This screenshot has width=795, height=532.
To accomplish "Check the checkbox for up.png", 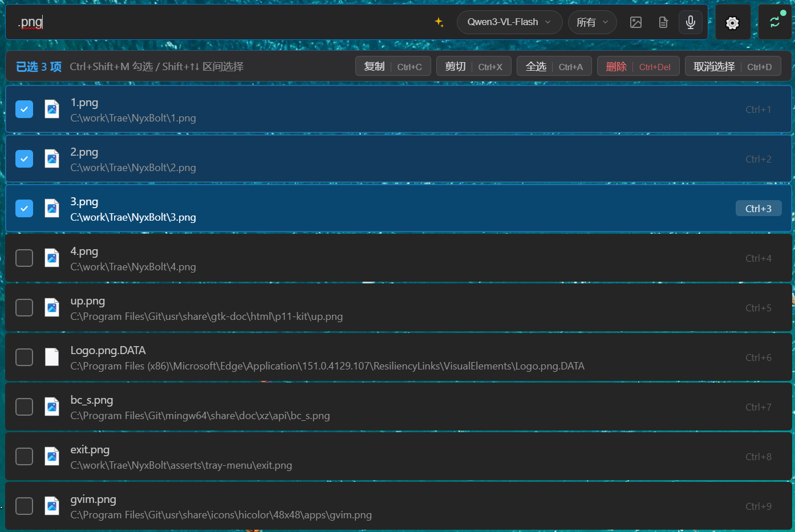I will 24,307.
